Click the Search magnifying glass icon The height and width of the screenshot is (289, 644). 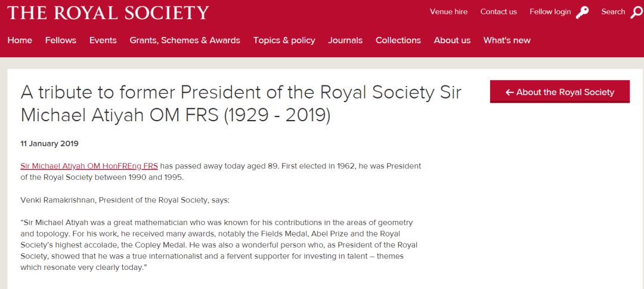(636, 13)
